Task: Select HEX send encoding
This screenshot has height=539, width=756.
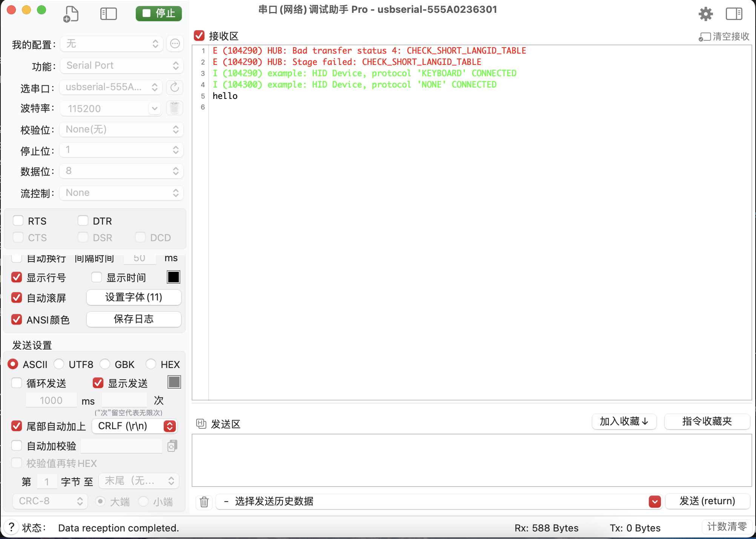Action: tap(151, 364)
